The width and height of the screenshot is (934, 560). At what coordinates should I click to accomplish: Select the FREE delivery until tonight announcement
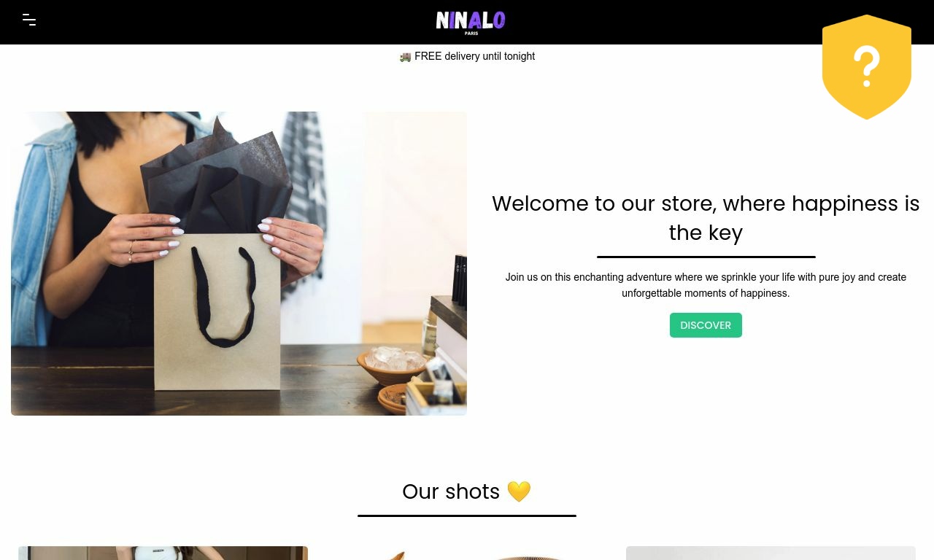pos(467,56)
